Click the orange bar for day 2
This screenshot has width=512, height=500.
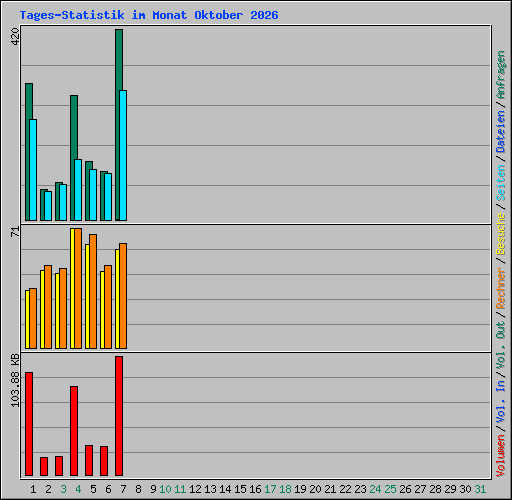pos(48,307)
